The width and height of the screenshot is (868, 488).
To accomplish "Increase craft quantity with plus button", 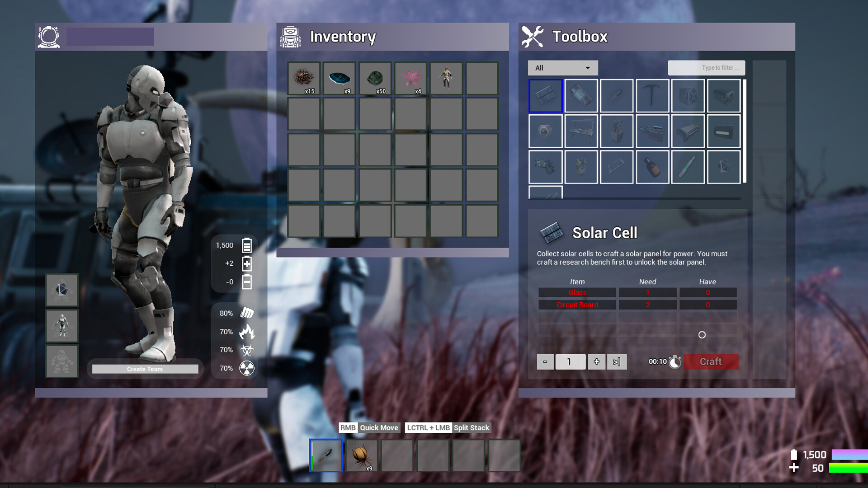I will point(597,361).
